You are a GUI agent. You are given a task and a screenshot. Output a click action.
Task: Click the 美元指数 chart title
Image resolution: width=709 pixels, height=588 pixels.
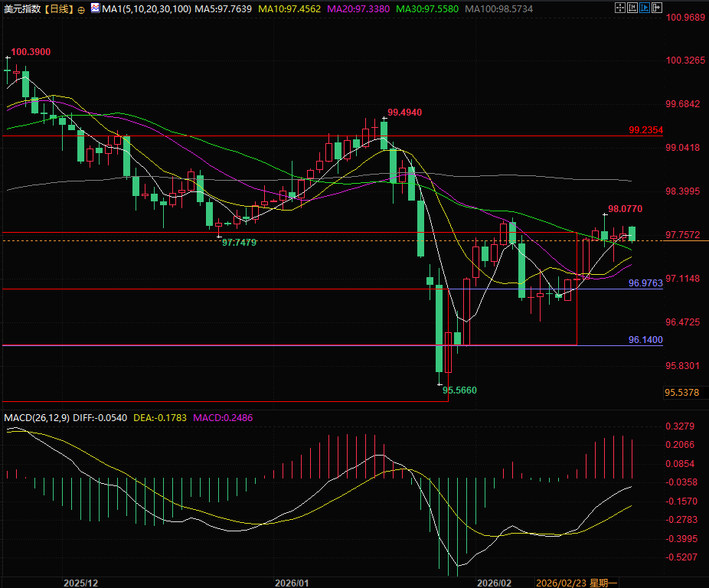22,9
